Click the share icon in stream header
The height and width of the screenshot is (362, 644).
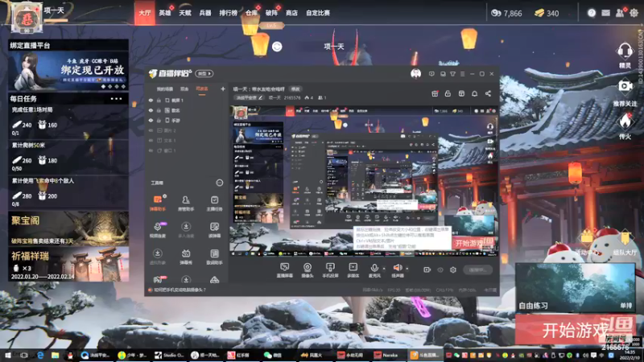[x=488, y=93]
